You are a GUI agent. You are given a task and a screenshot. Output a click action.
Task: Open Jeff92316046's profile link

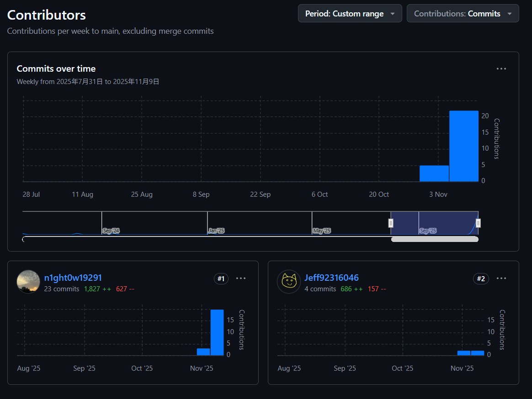[332, 278]
